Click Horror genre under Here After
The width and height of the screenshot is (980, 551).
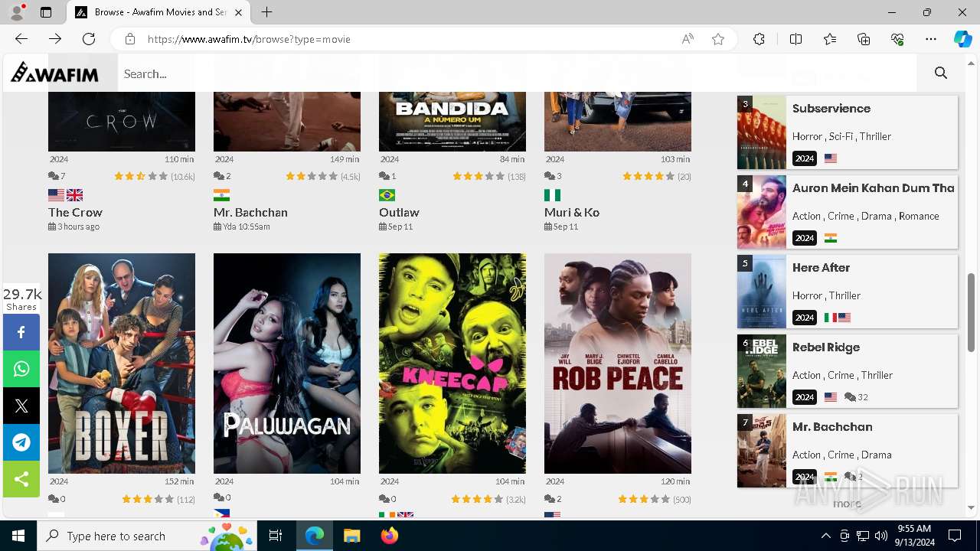click(807, 295)
